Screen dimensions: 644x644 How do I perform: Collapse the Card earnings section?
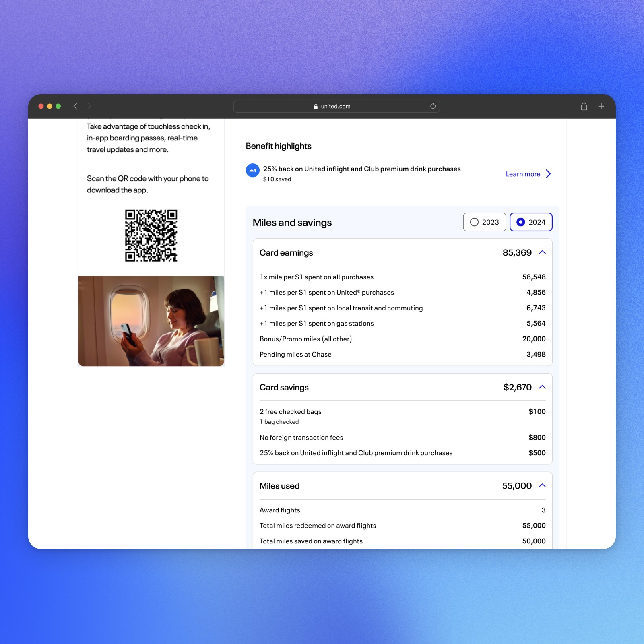coord(542,252)
